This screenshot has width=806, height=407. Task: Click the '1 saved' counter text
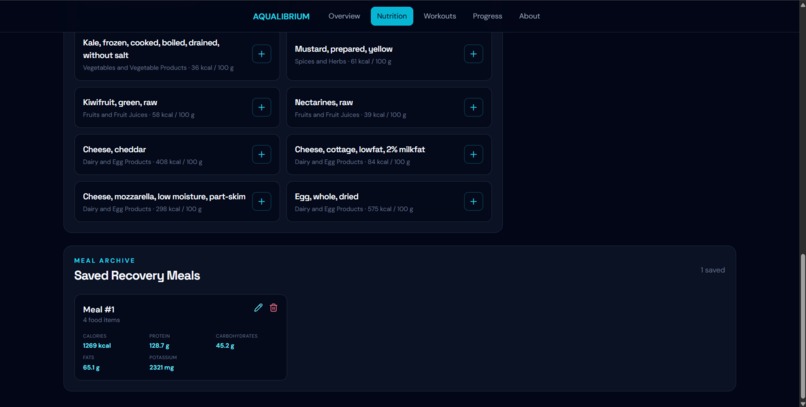coord(712,270)
